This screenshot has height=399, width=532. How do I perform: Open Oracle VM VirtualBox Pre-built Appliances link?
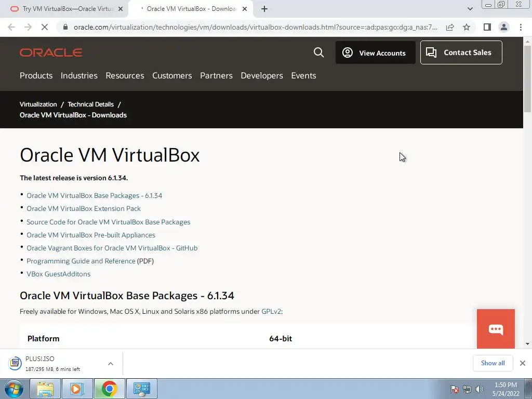tap(91, 235)
